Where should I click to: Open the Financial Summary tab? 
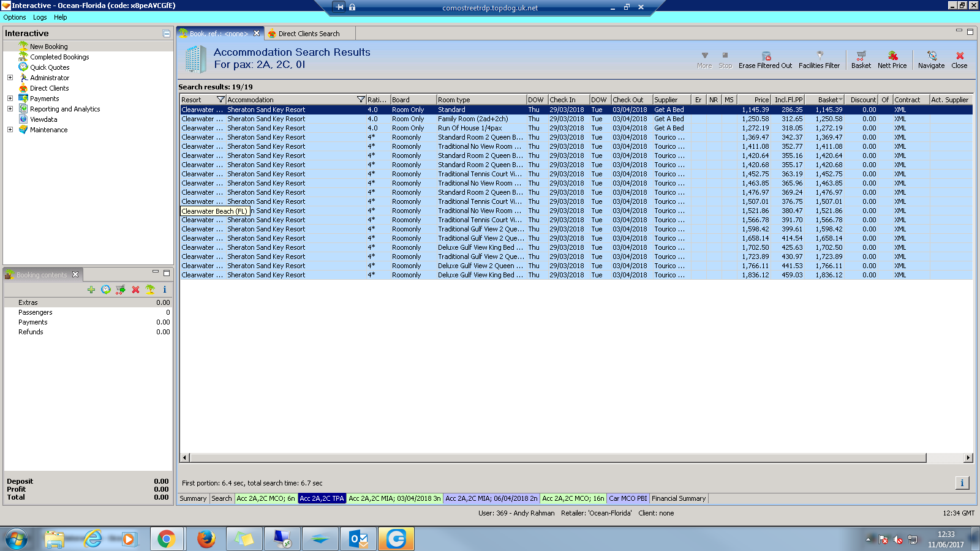pyautogui.click(x=679, y=498)
